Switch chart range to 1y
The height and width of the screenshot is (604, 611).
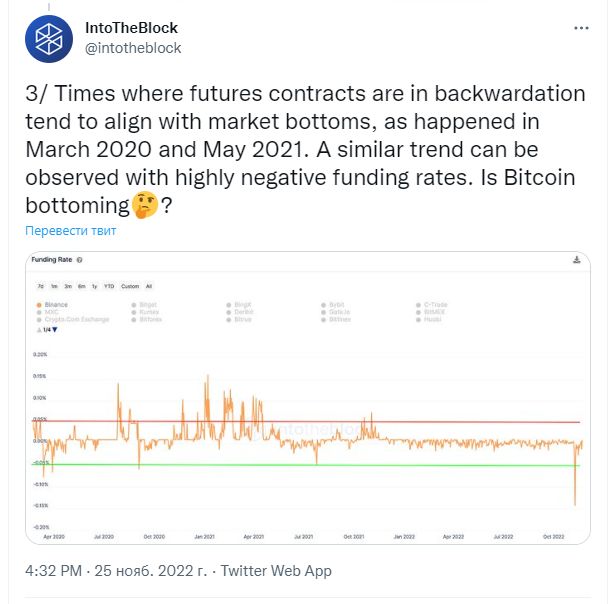(x=94, y=285)
